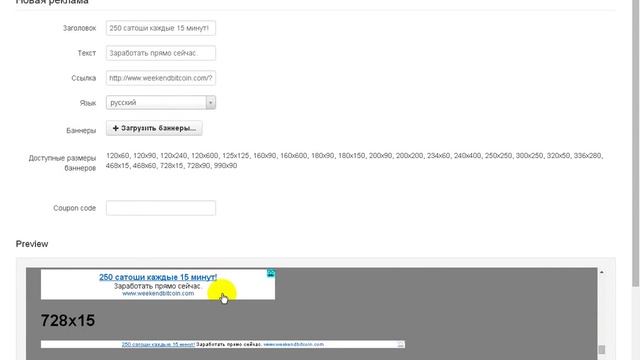Viewport: 640px width, 360px height.
Task: Click the weekendbitcoin link in 728x15 banner
Action: click(x=293, y=344)
